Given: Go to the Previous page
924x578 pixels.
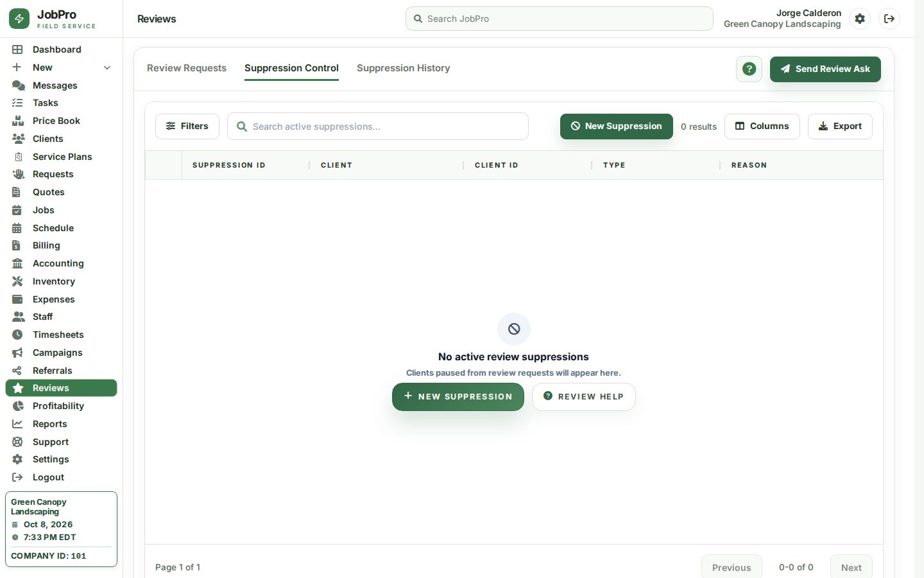Looking at the screenshot, I should pyautogui.click(x=732, y=567).
